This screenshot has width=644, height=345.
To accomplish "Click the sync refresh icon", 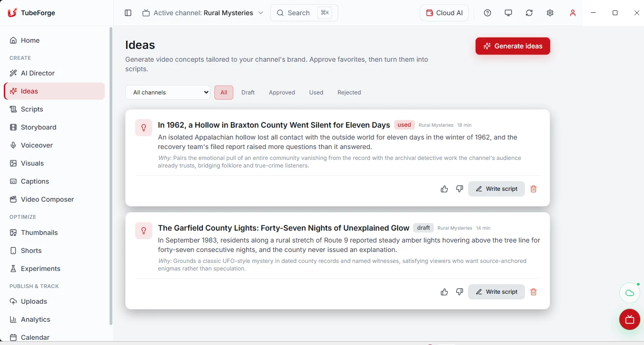I will 529,13.
